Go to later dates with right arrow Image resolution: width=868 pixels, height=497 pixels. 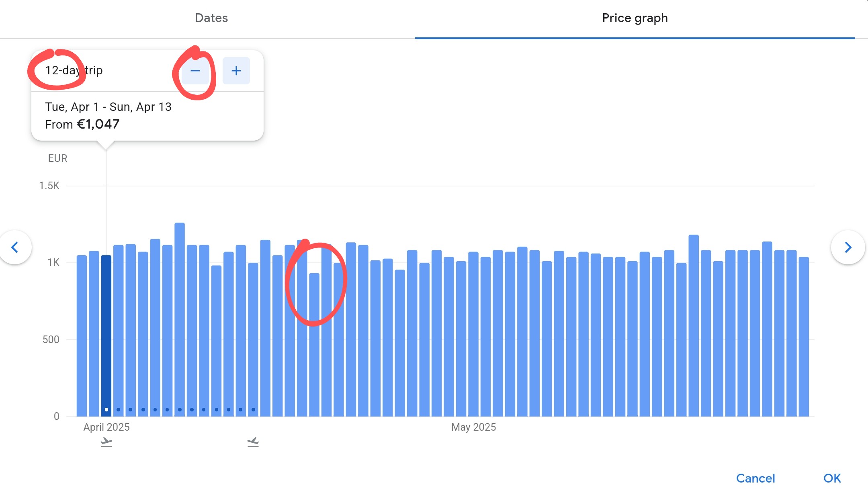point(848,247)
